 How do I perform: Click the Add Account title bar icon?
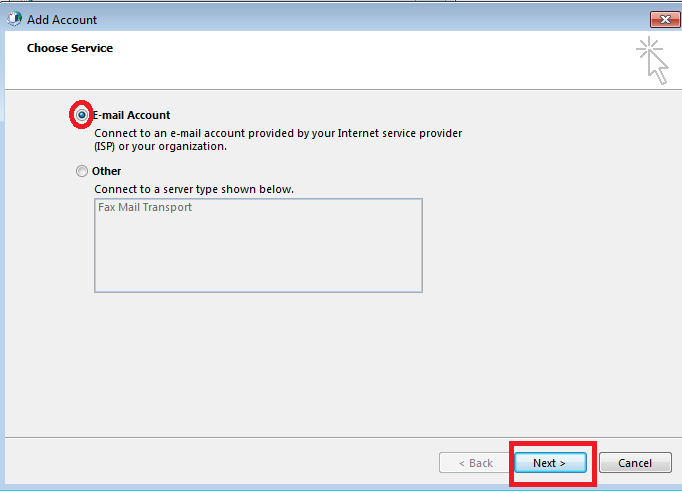coord(14,19)
